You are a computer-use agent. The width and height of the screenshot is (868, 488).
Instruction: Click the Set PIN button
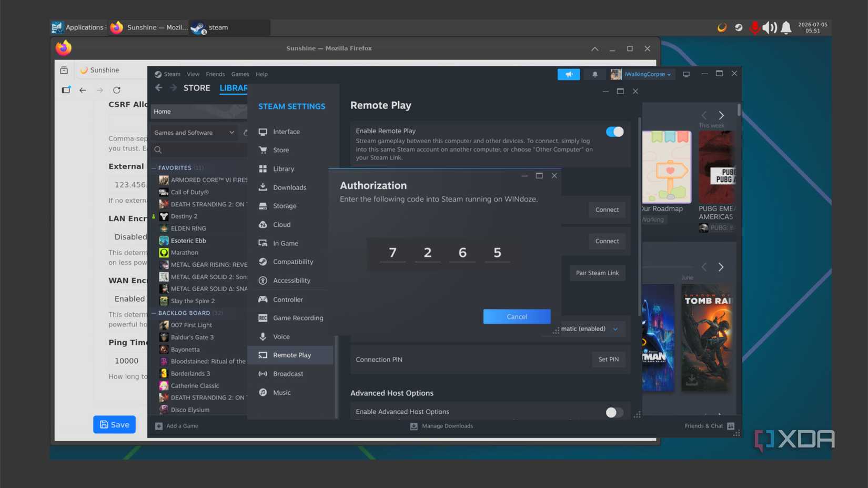pos(609,360)
